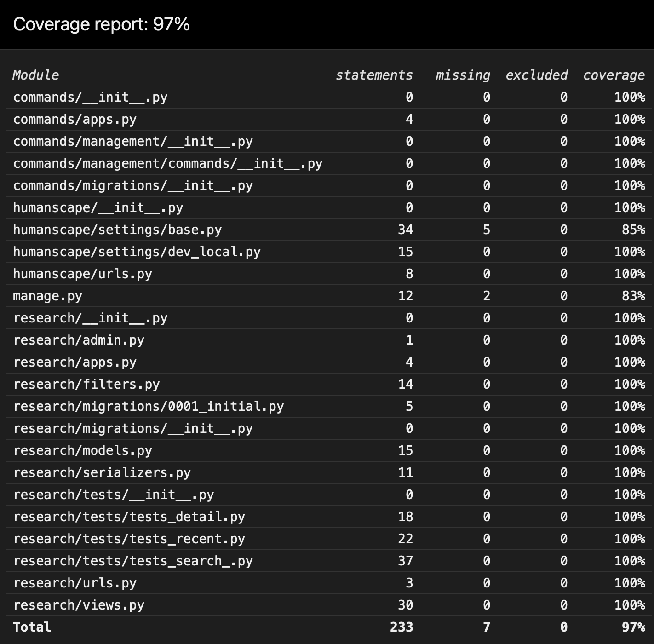Sort table by the missing column

coord(462,75)
